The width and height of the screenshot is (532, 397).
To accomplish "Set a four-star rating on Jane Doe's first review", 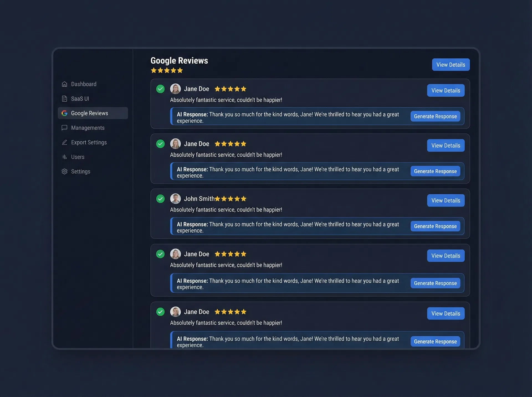I will [237, 89].
